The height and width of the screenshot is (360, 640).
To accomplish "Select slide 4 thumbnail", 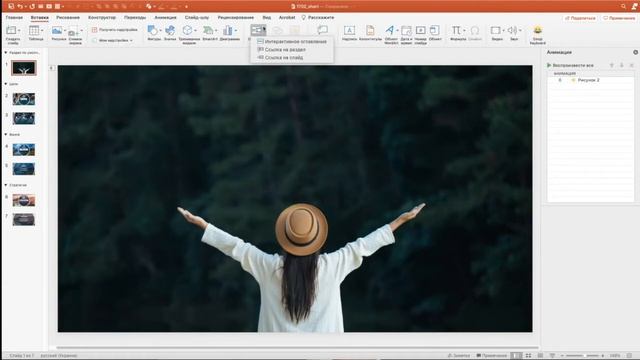I will tap(24, 149).
